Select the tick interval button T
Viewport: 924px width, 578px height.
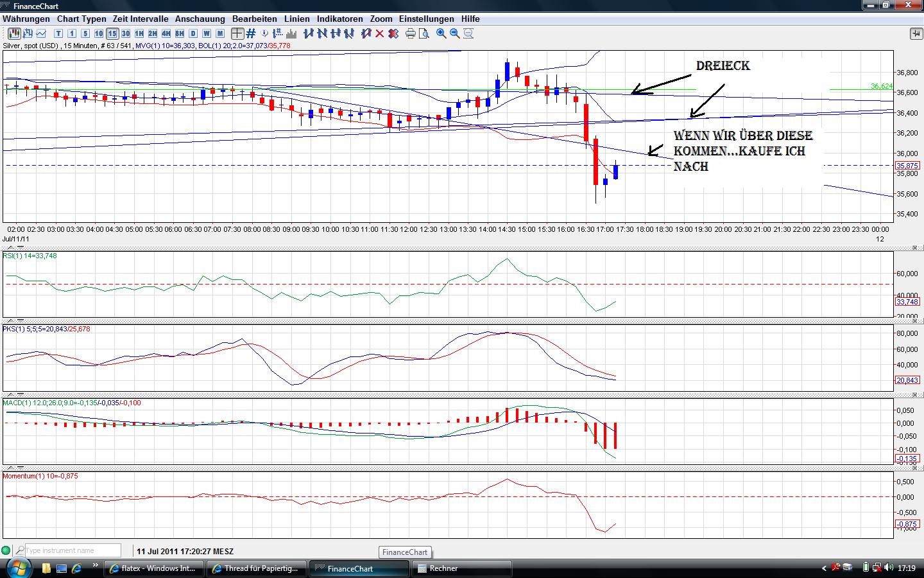tap(58, 33)
